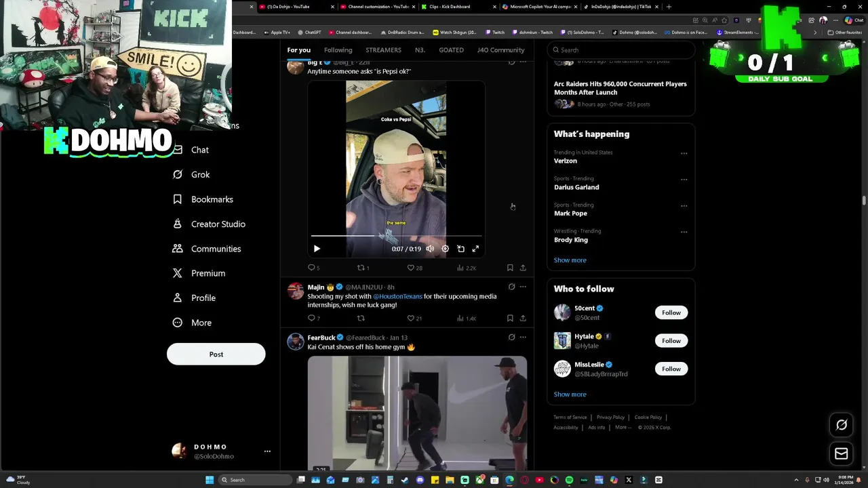Mute the Coke vs Pepsi video
This screenshot has width=868, height=488.
tap(430, 249)
